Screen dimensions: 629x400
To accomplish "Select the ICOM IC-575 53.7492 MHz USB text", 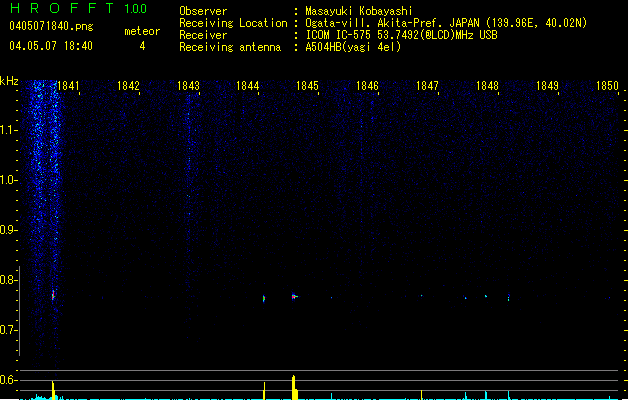I will click(x=401, y=35).
